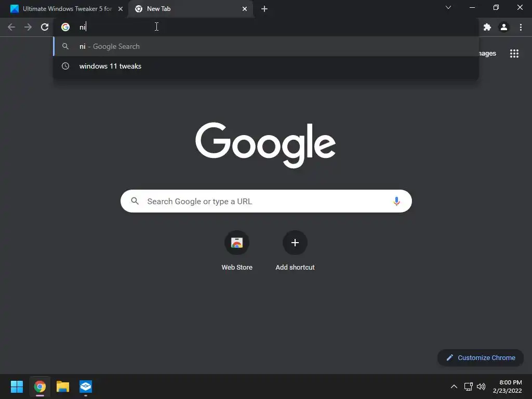Open the Images link
532x399 pixels.
tap(487, 54)
